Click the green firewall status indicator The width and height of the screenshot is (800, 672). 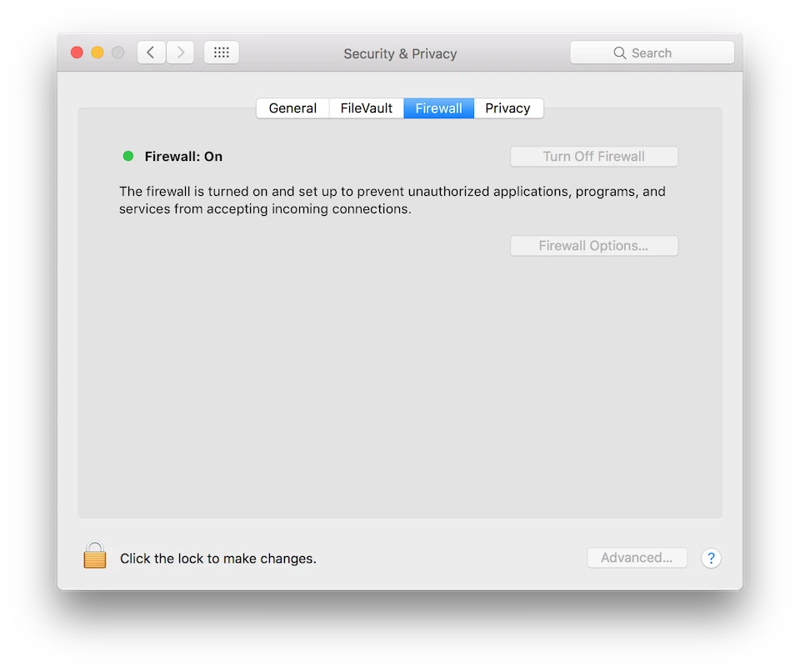point(128,156)
